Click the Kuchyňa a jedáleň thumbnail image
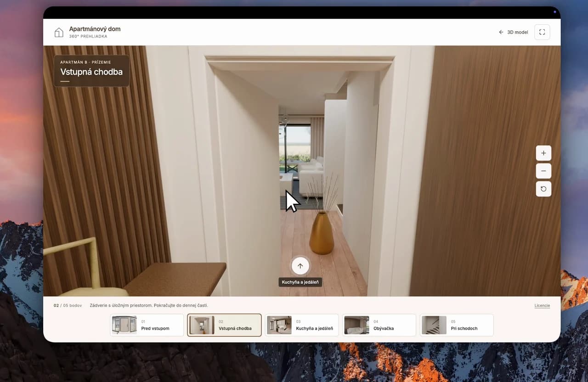This screenshot has width=588, height=382. (279, 325)
